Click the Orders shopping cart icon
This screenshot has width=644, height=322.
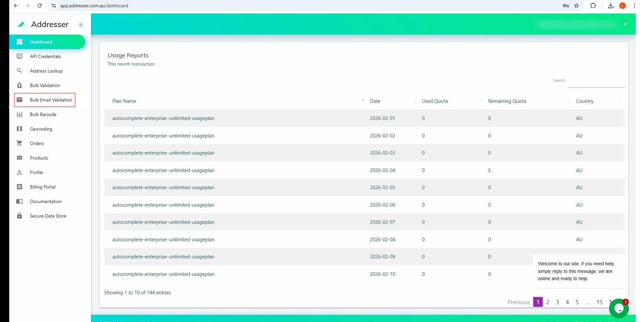19,143
